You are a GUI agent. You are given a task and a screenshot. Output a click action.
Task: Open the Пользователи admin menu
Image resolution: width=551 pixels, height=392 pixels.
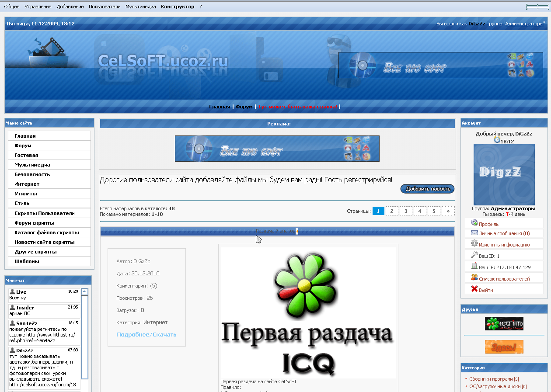(x=105, y=7)
